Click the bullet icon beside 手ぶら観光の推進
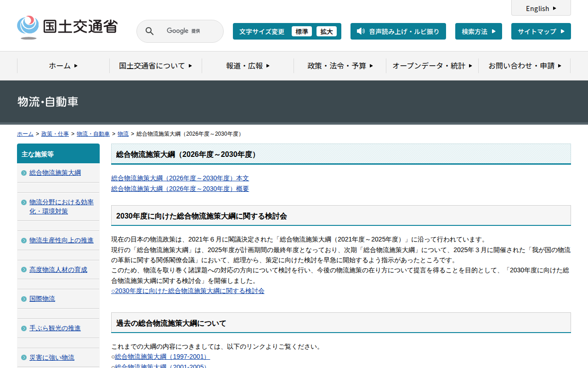The image size is (588, 368). coord(24,328)
